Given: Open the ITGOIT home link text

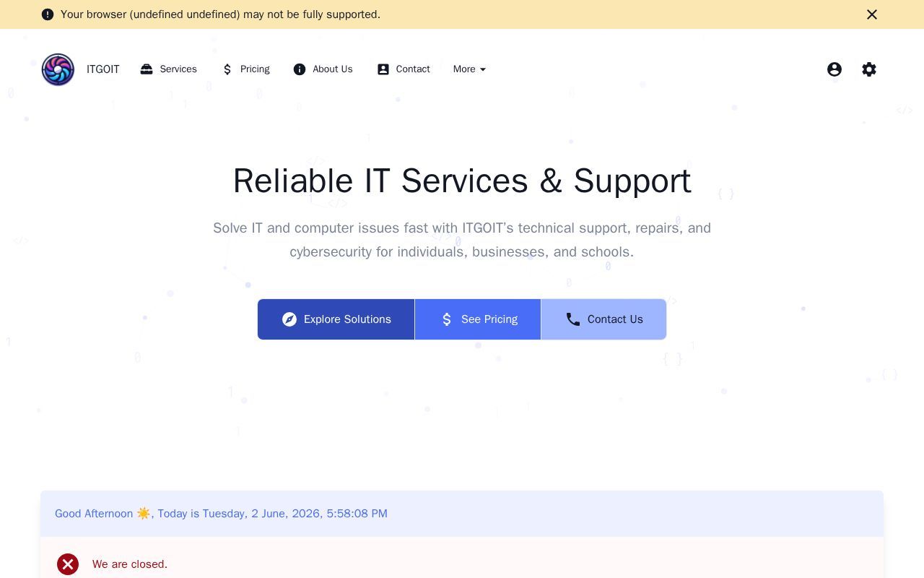Looking at the screenshot, I should [103, 69].
